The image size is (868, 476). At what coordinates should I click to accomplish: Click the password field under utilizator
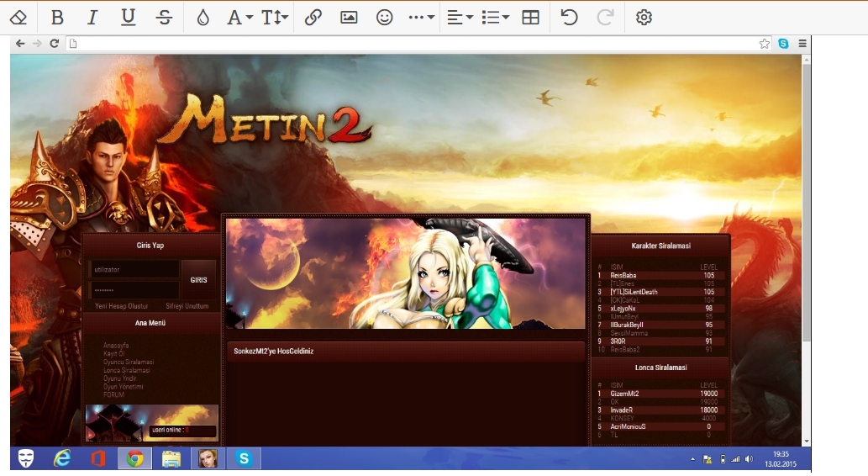point(134,290)
